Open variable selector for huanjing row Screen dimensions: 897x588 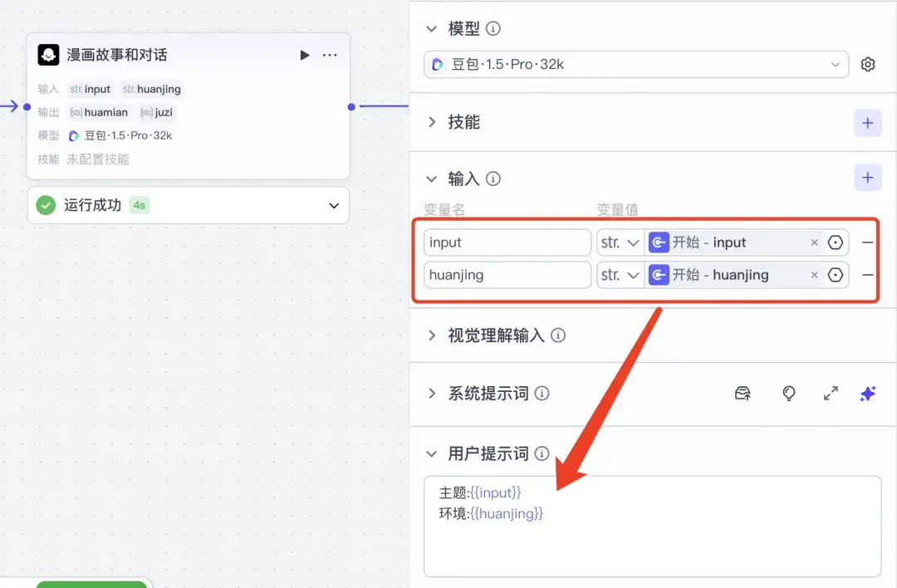[x=836, y=275]
